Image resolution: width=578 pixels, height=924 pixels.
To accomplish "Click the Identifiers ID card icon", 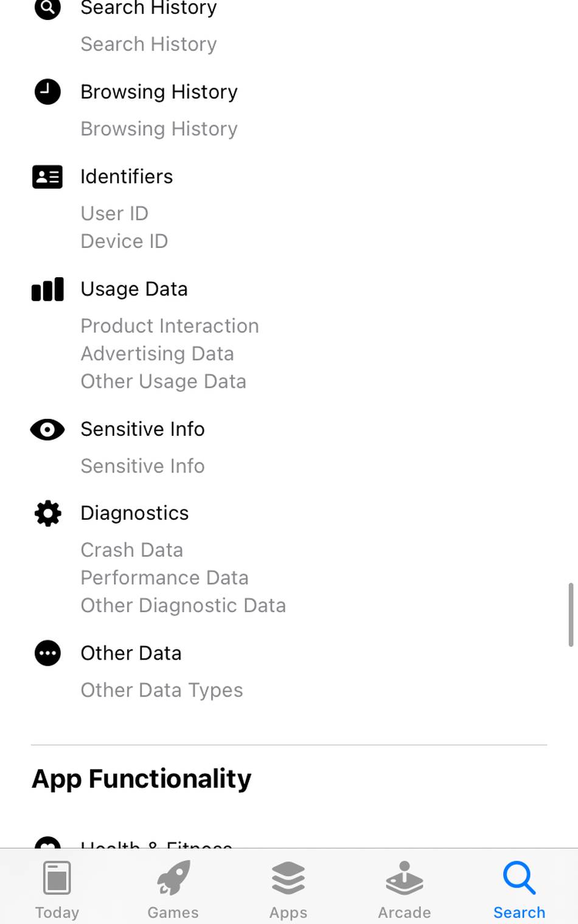I will click(47, 177).
